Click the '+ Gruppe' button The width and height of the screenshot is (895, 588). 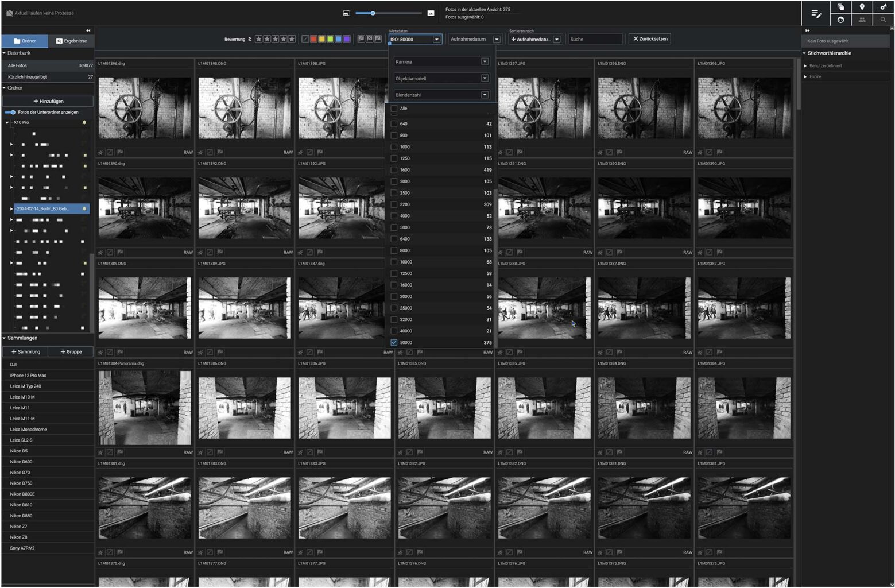71,351
